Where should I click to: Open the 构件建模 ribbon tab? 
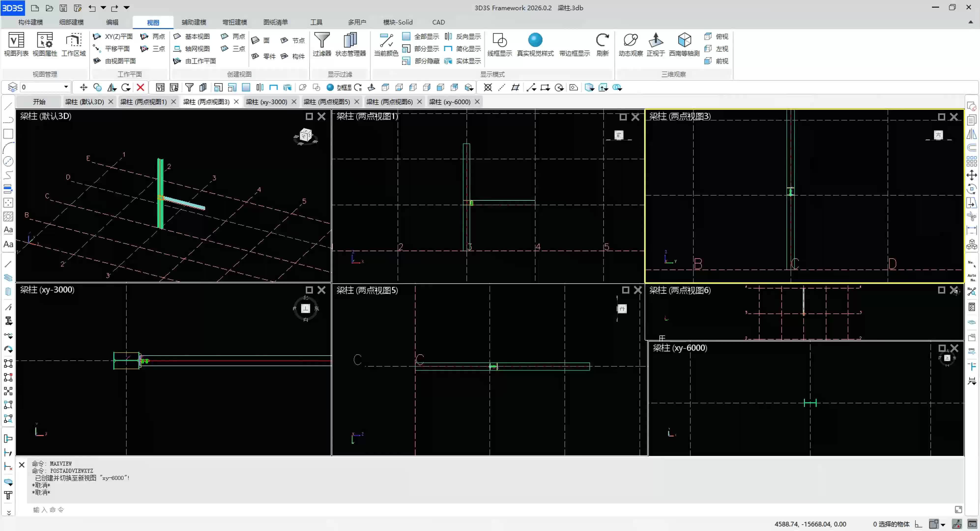pos(30,22)
